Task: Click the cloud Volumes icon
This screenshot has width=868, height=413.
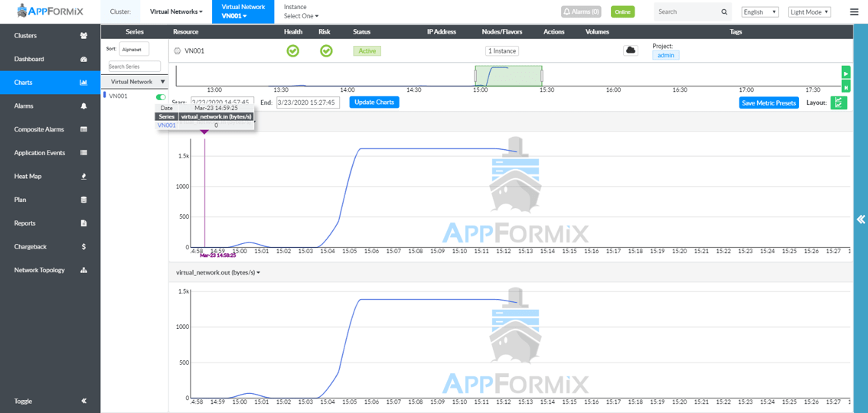Action: (x=631, y=50)
